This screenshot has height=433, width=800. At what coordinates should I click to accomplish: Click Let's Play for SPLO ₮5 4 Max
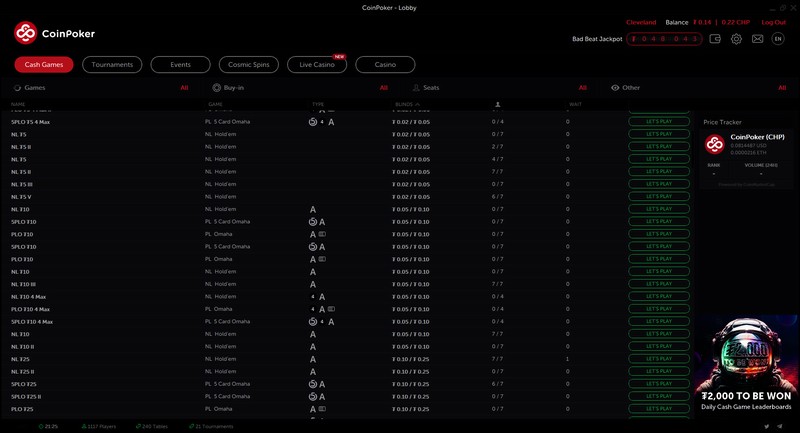click(659, 122)
